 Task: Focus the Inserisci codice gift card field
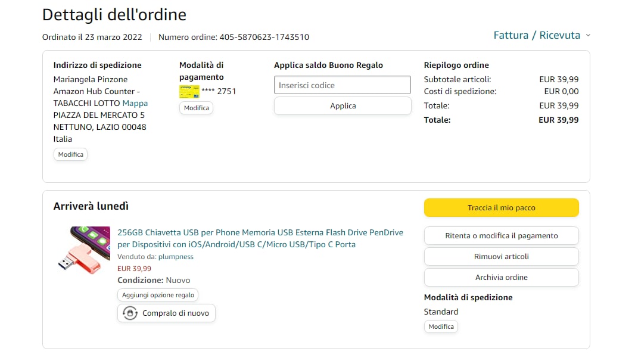(343, 85)
